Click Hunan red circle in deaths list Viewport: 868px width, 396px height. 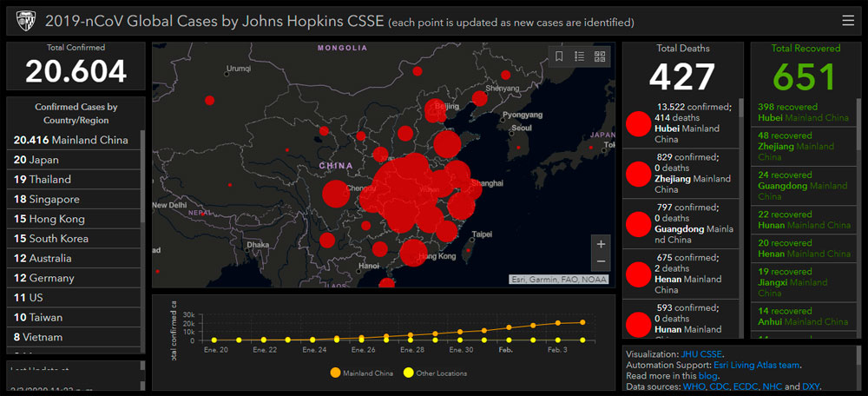[638, 325]
